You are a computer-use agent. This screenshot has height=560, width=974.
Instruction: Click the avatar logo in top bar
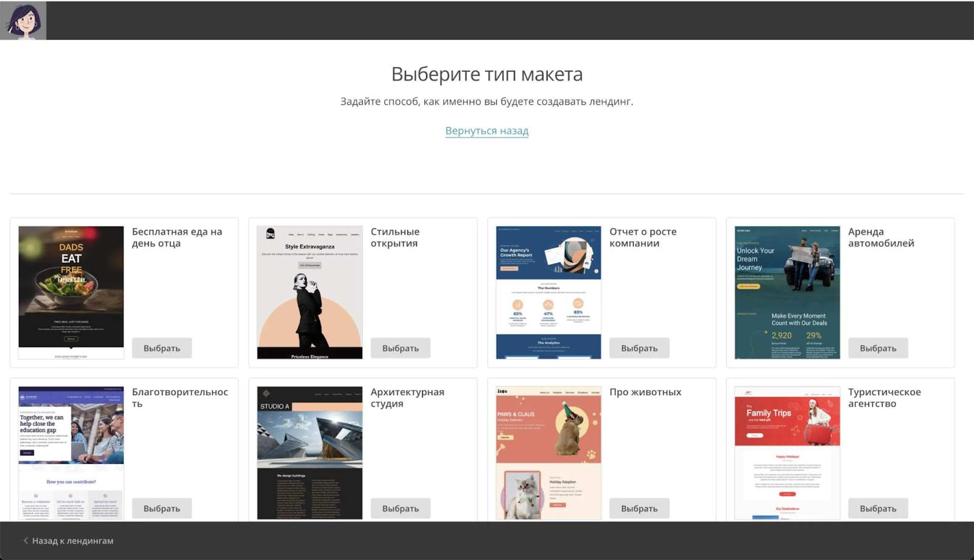coord(23,20)
